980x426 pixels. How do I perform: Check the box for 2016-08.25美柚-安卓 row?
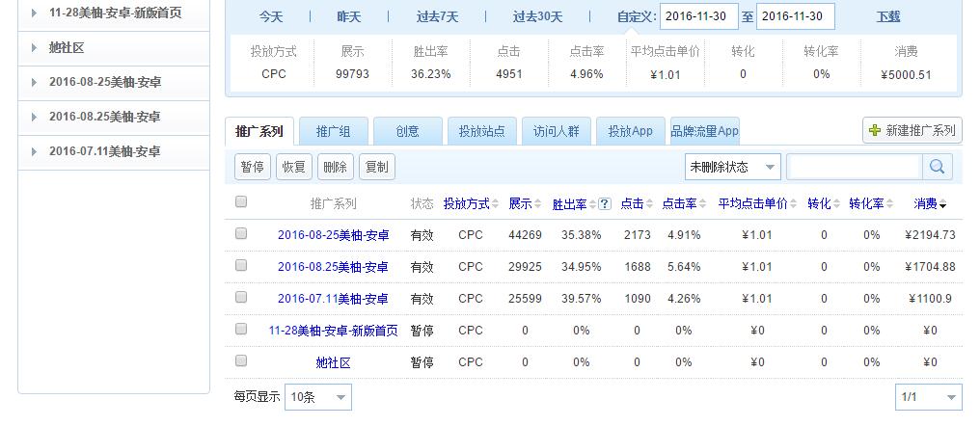[241, 265]
